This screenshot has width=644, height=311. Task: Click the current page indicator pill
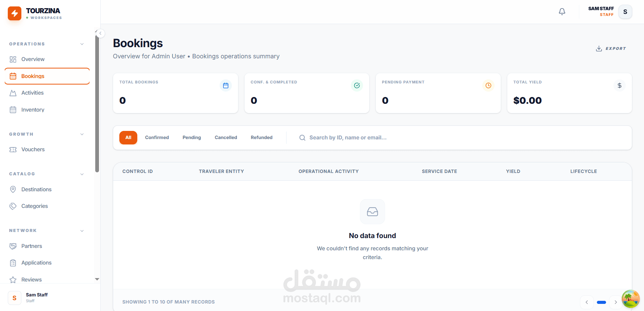601,302
